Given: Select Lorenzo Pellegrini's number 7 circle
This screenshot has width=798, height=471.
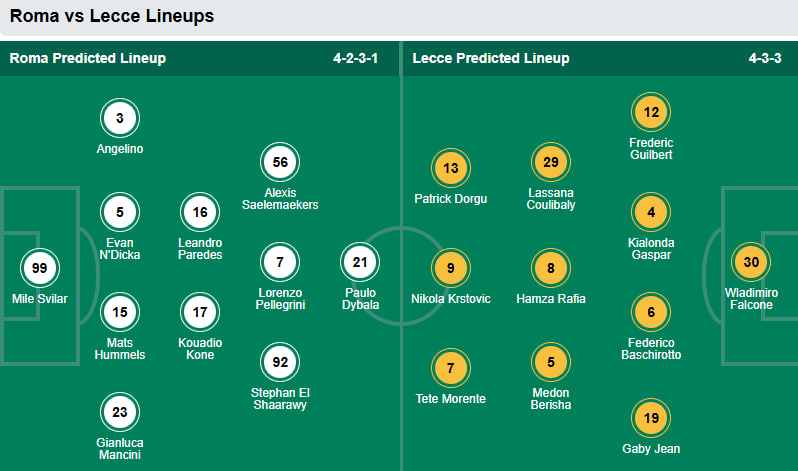Looking at the screenshot, I should 280,262.
